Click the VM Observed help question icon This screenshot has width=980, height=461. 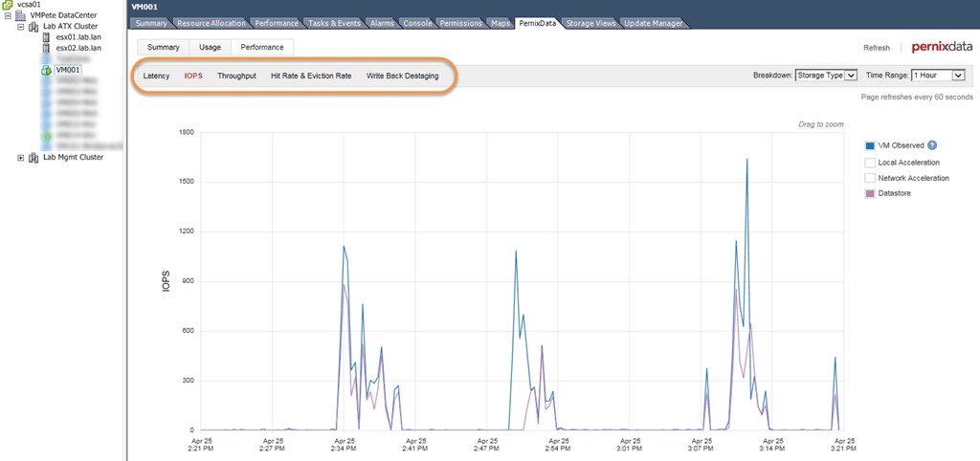point(932,145)
